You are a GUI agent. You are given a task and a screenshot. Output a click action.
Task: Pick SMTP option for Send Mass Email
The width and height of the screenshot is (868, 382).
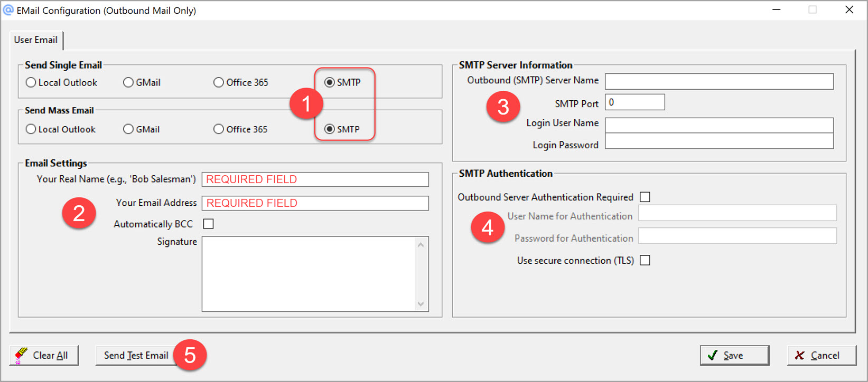(330, 129)
